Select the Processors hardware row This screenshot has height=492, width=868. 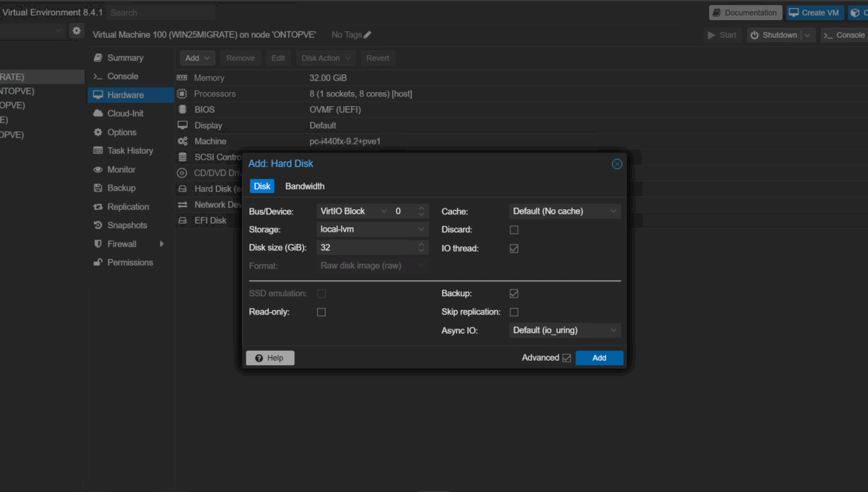[x=522, y=94]
